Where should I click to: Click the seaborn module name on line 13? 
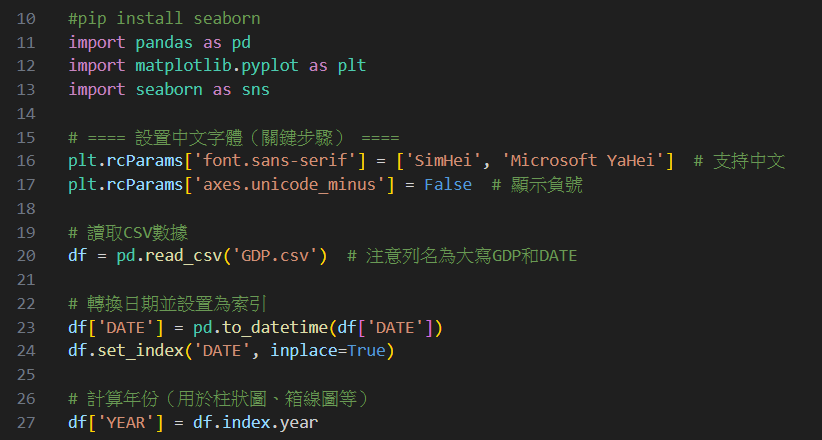pyautogui.click(x=169, y=89)
